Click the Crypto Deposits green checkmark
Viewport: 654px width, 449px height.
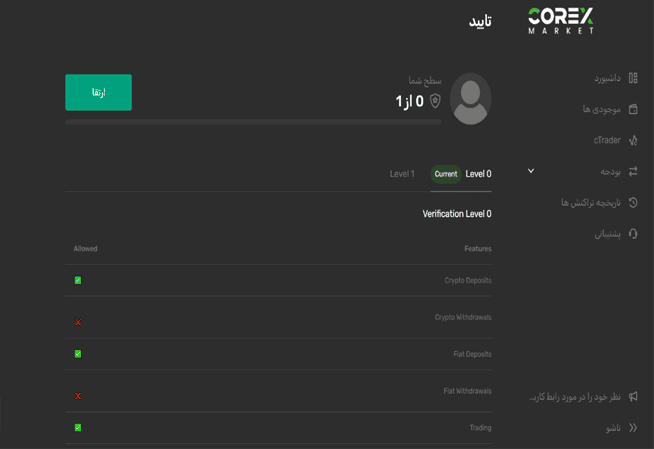coord(78,280)
